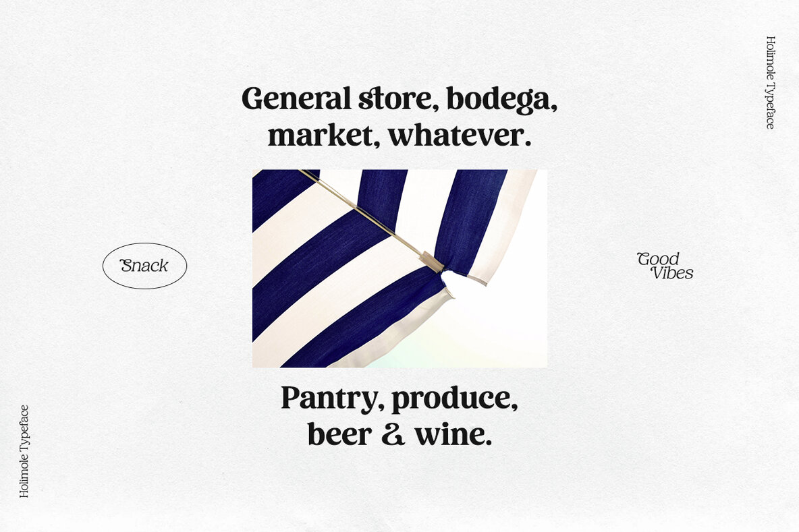This screenshot has height=532, width=799.
Task: Click the Snack oval badge
Action: click(144, 266)
